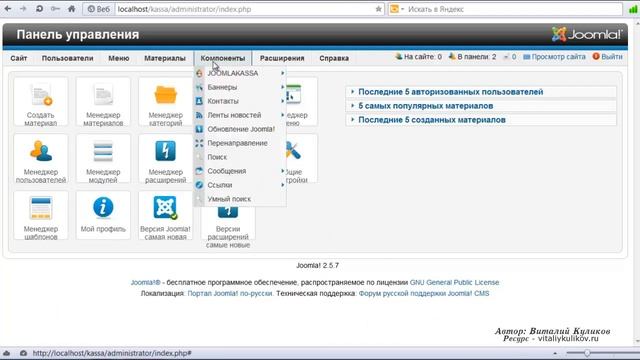
Task: Click the Веб address badge button
Action: 99,9
